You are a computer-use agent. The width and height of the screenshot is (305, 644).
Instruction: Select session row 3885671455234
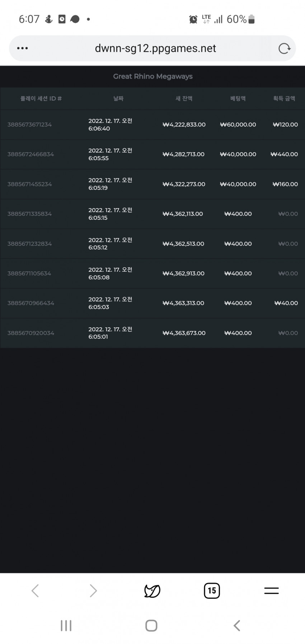tap(152, 184)
